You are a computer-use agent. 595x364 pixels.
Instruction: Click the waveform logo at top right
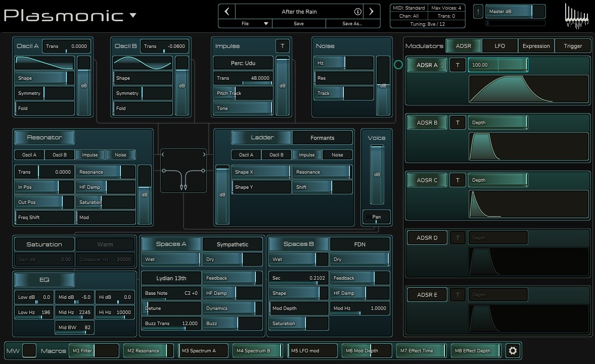(x=576, y=16)
